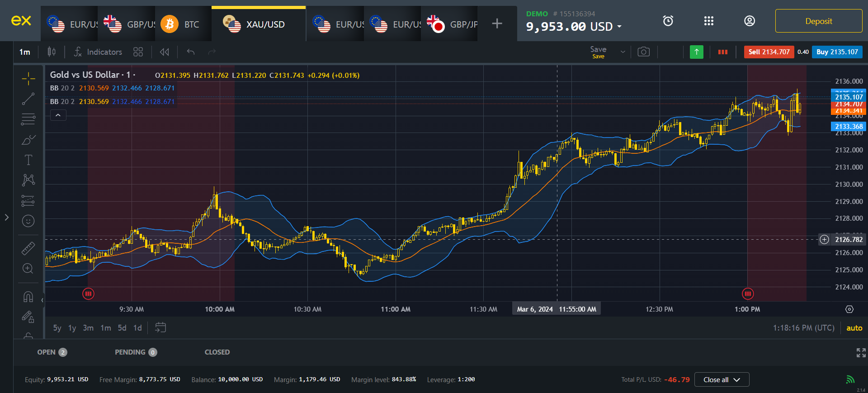Switch to the first EUR/USD tab
Screen dimensions: 868x393
pyautogui.click(x=69, y=24)
